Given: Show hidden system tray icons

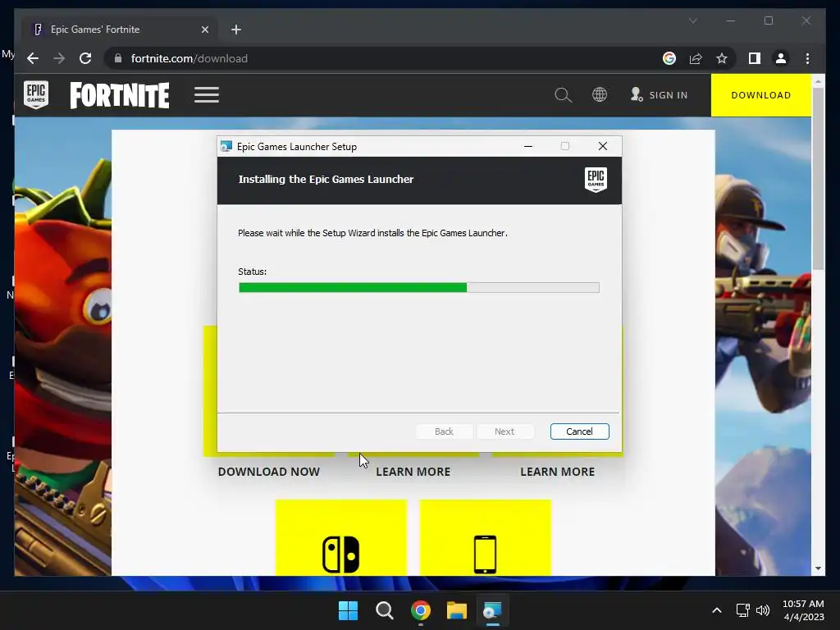Looking at the screenshot, I should [x=717, y=610].
